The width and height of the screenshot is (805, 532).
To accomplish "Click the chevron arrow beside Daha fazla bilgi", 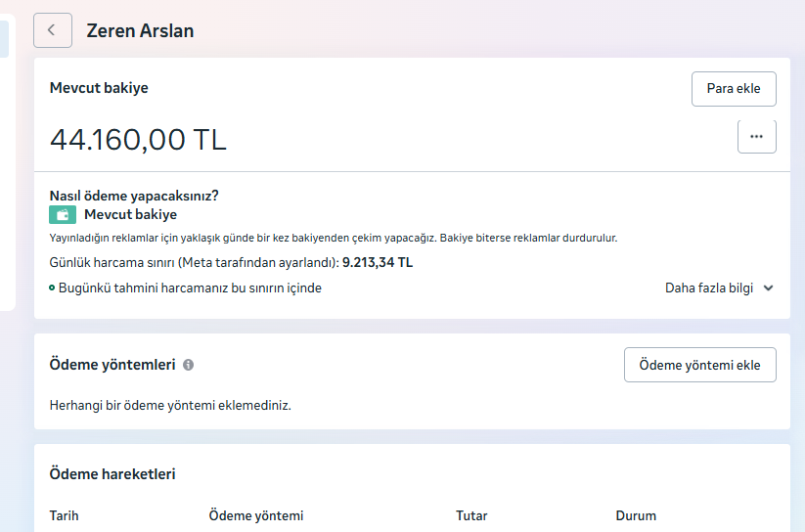I will point(768,288).
